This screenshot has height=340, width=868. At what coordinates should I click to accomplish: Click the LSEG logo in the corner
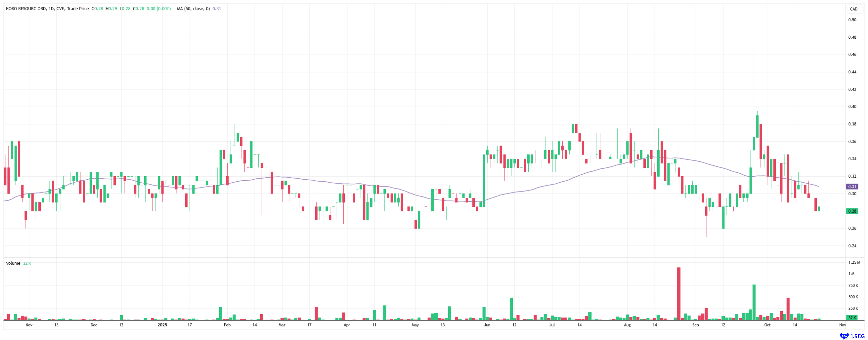852,336
